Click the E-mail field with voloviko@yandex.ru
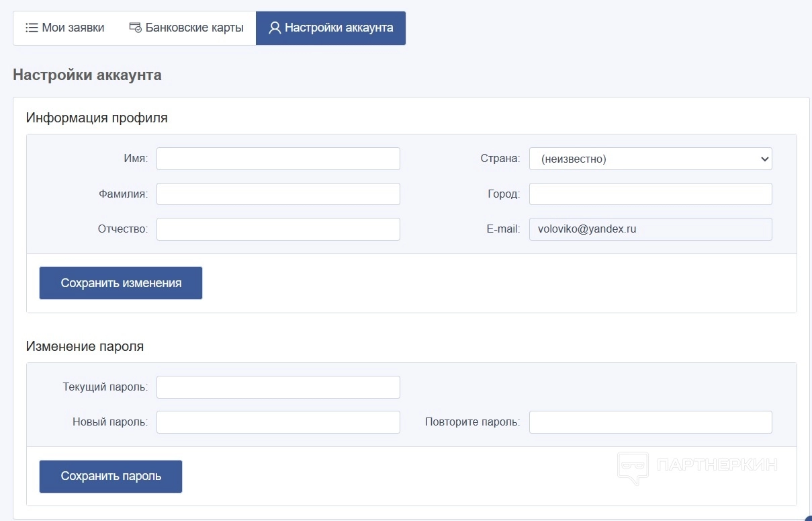This screenshot has width=812, height=521. pyautogui.click(x=650, y=229)
